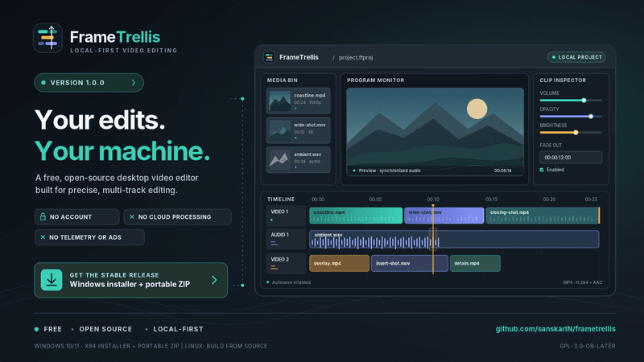This screenshot has width=644, height=362.
Task: Click the FrameTrellis logo icon
Action: pos(47,38)
